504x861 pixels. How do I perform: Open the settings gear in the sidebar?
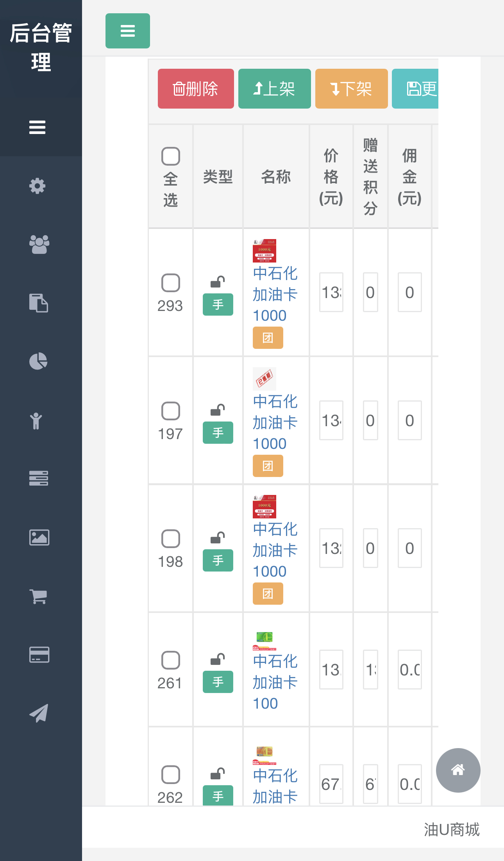pos(38,186)
